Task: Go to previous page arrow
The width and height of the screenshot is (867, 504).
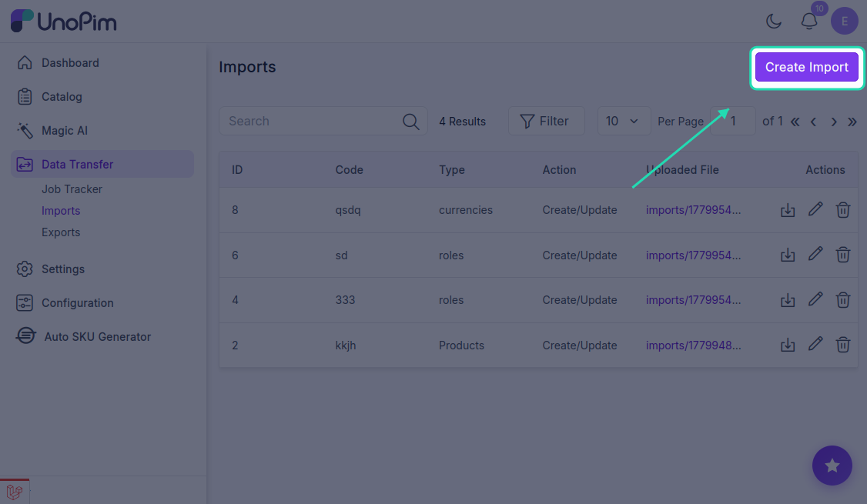Action: (813, 122)
